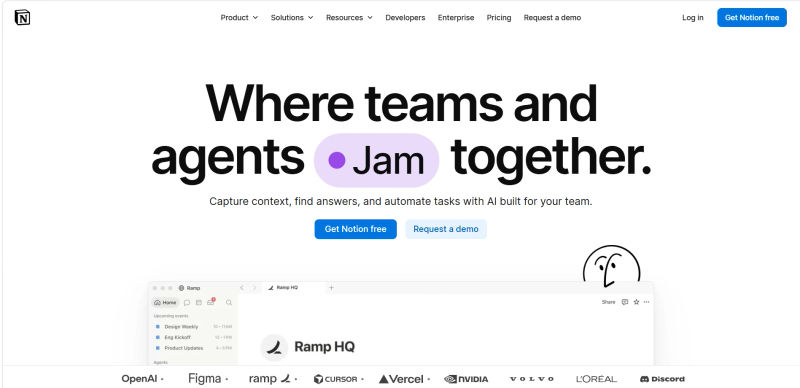Click the Ramp HQ page title
This screenshot has width=800, height=388.
(x=324, y=347)
